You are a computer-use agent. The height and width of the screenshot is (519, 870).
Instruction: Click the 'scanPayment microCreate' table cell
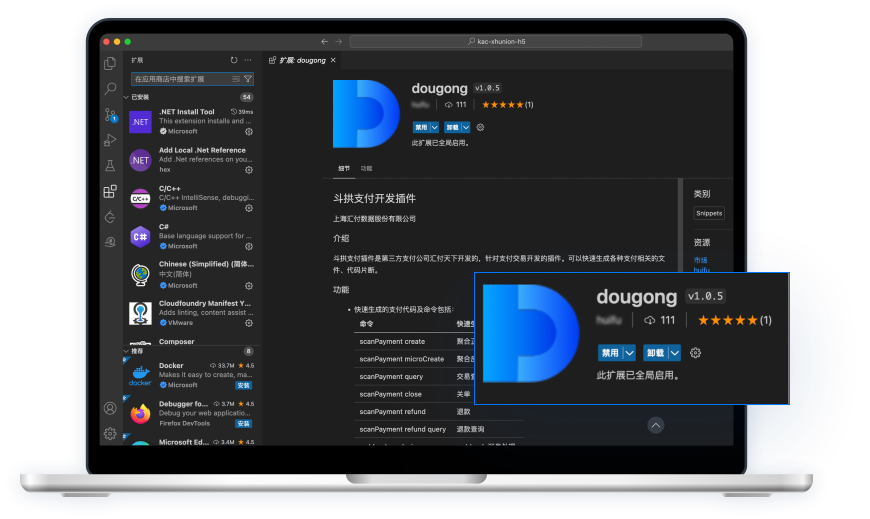click(x=402, y=359)
